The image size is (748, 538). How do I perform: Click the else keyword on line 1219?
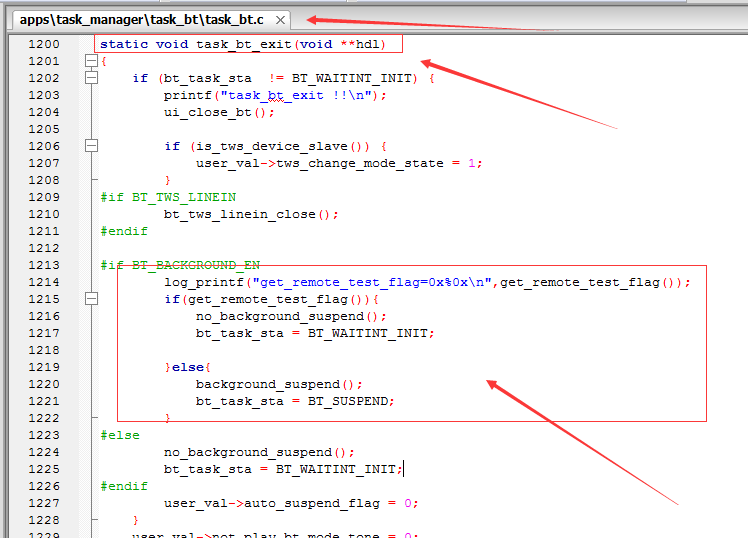click(x=188, y=368)
